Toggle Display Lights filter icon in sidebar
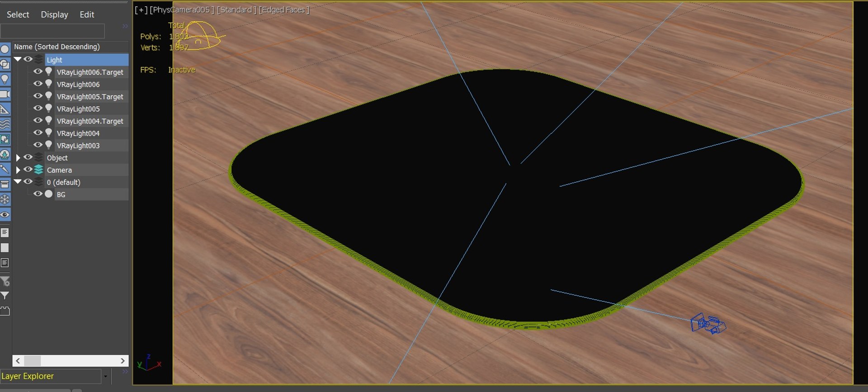This screenshot has width=868, height=392. (x=5, y=79)
